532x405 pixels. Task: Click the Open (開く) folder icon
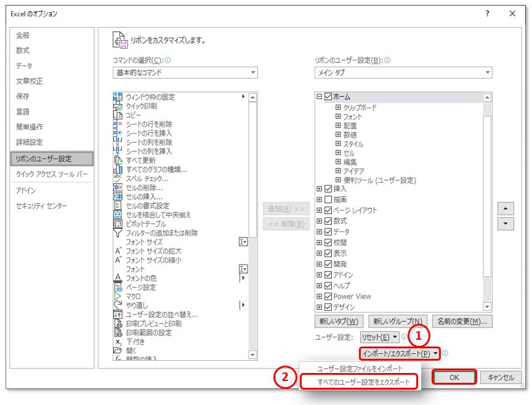click(118, 350)
